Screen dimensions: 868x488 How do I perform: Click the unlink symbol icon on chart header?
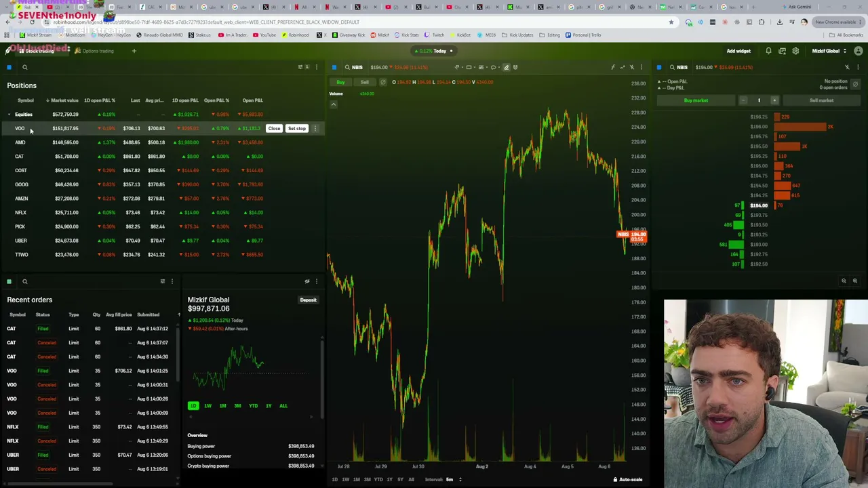coord(632,67)
